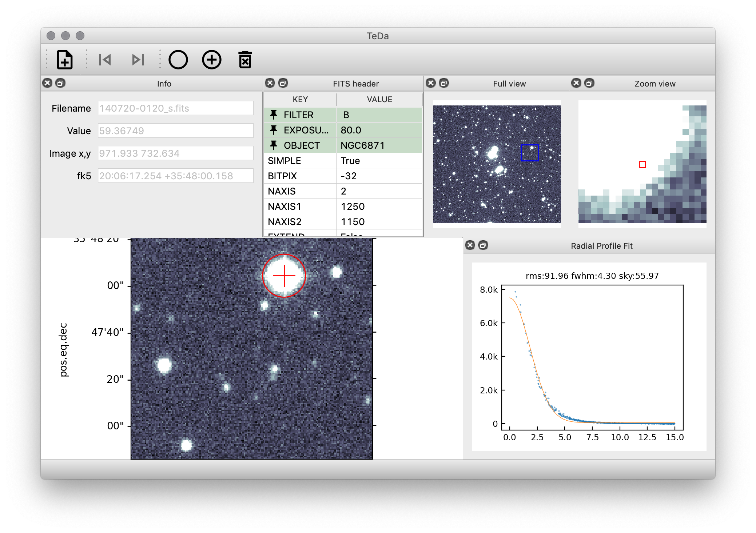Open a new FITS file with the toolbar icon
The image size is (756, 533).
click(65, 59)
